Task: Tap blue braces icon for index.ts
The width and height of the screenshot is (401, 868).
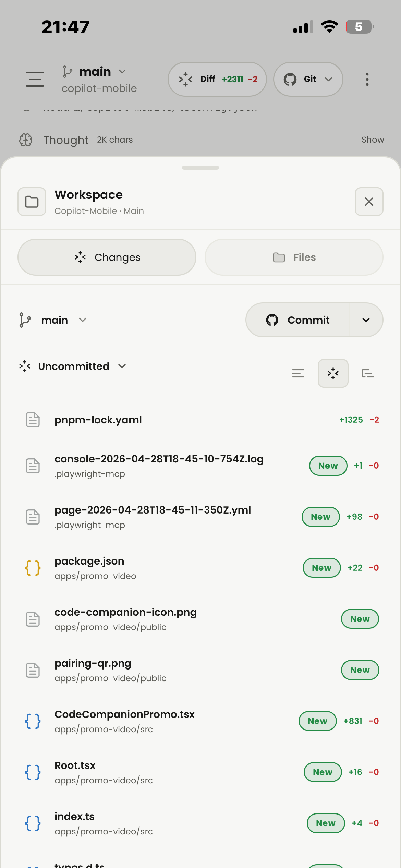Action: (x=33, y=823)
